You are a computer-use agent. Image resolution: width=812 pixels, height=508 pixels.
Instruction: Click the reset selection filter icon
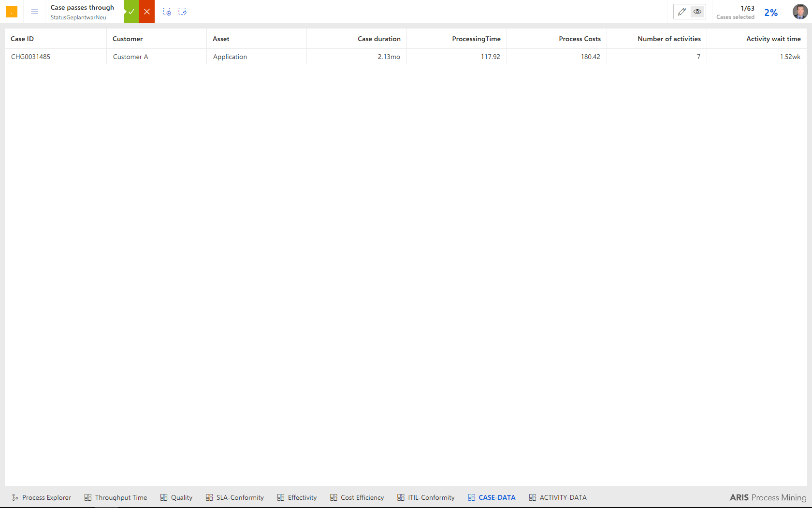coord(182,12)
